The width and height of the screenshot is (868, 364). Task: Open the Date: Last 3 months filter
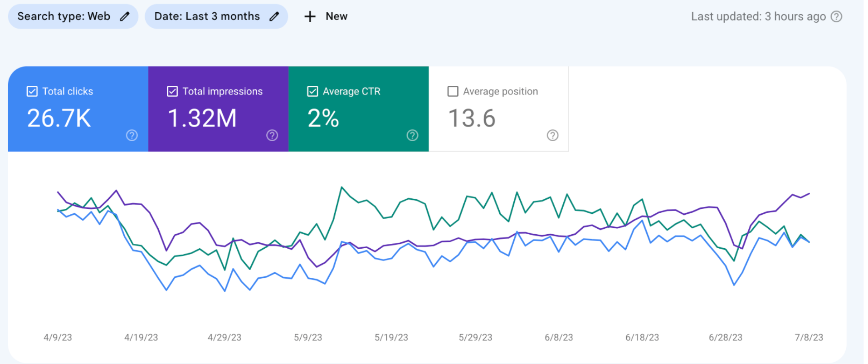[207, 17]
